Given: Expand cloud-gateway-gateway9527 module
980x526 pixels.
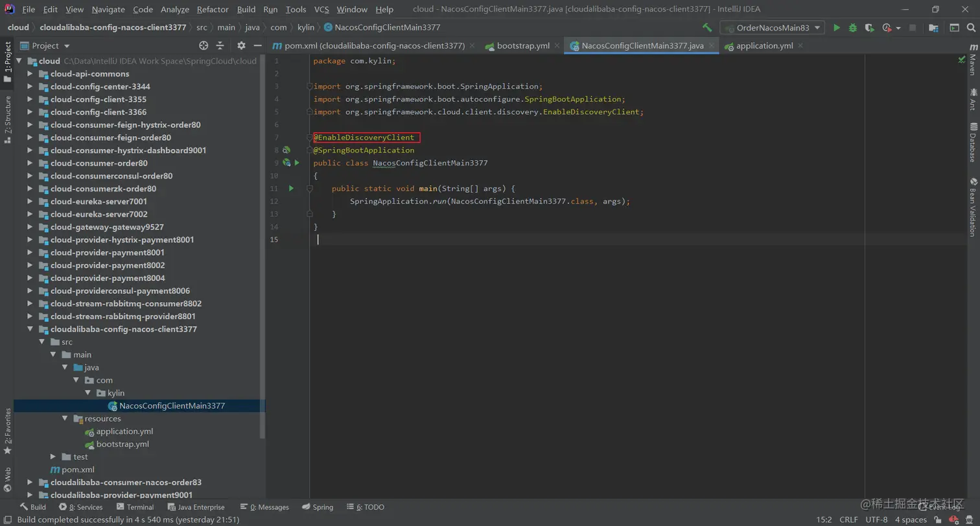Looking at the screenshot, I should click(30, 227).
